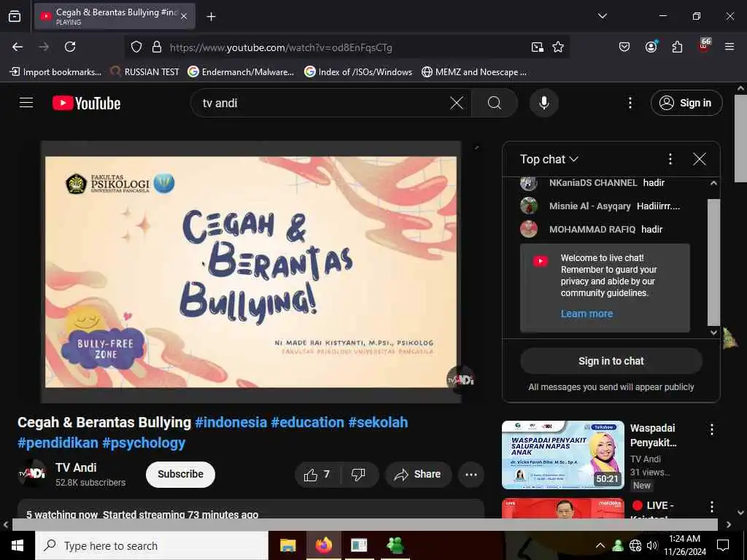Close the live chat panel
The height and width of the screenshot is (560, 747).
[700, 159]
